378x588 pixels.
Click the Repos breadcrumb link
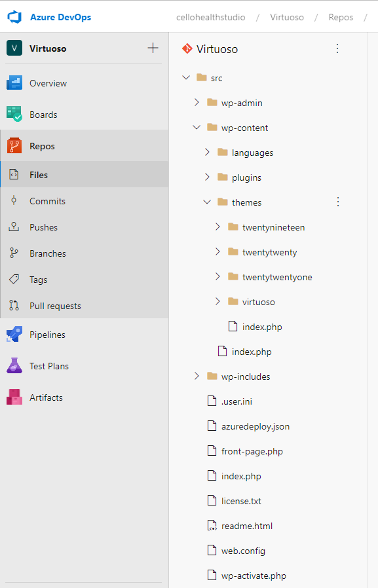pos(341,17)
